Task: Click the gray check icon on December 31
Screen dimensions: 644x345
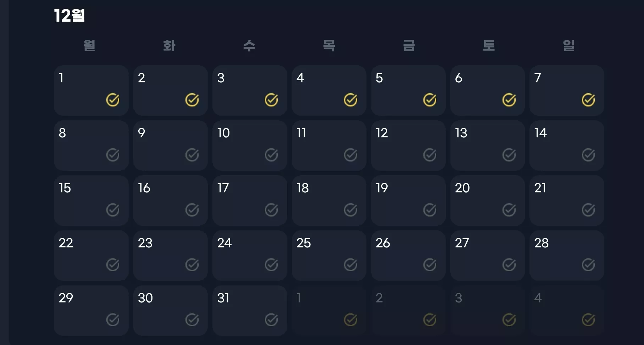Action: (x=271, y=320)
